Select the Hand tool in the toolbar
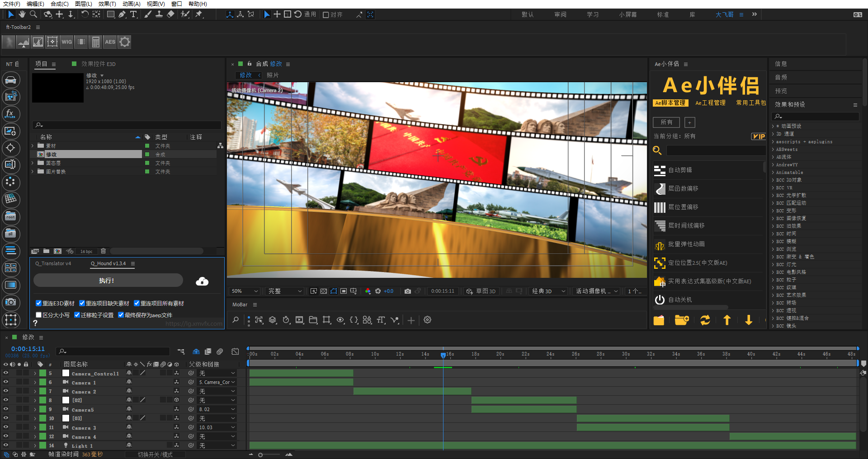 [x=22, y=14]
